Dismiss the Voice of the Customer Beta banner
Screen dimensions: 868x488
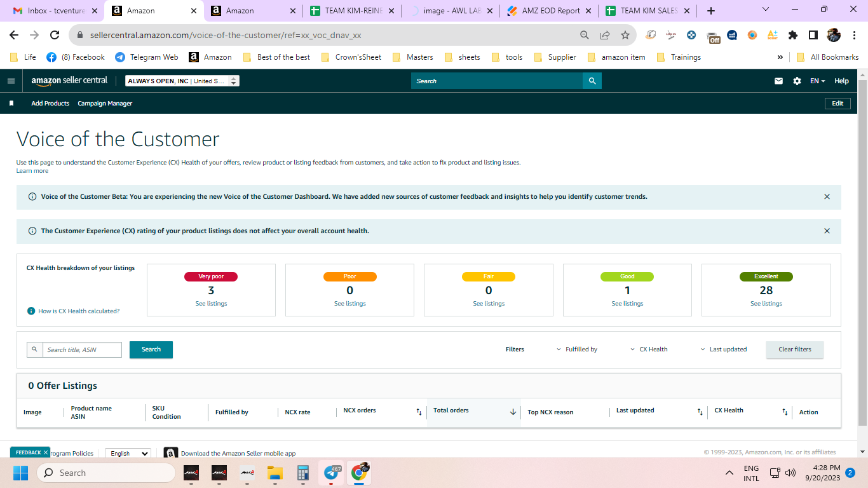(827, 197)
